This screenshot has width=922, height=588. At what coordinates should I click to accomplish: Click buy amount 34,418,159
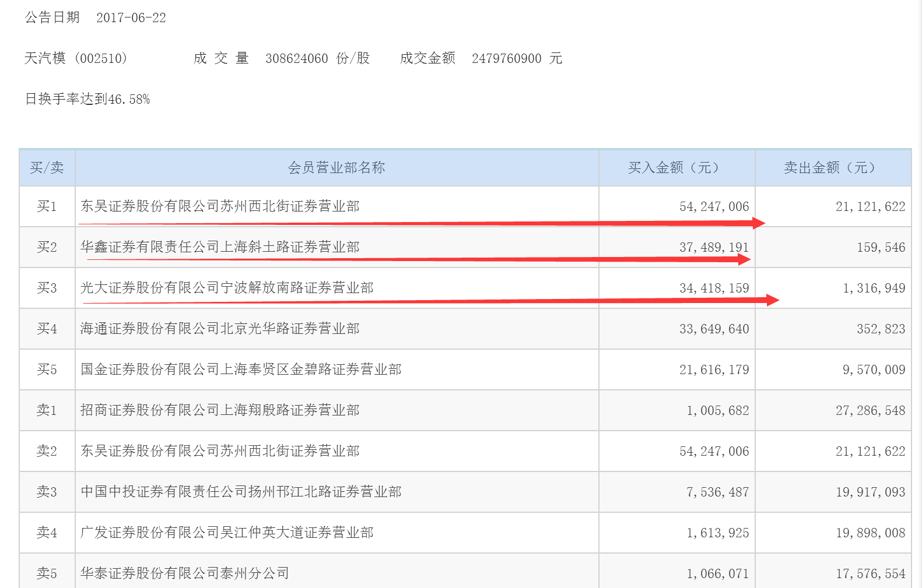point(714,288)
